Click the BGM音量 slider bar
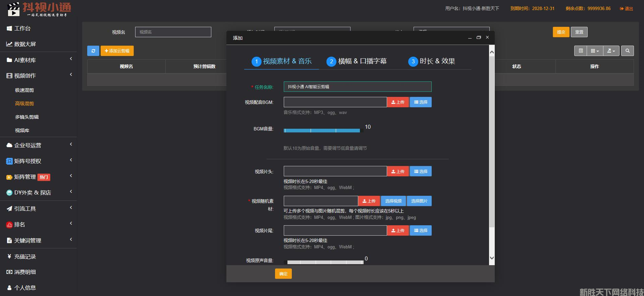This screenshot has height=296, width=644. coord(322,130)
